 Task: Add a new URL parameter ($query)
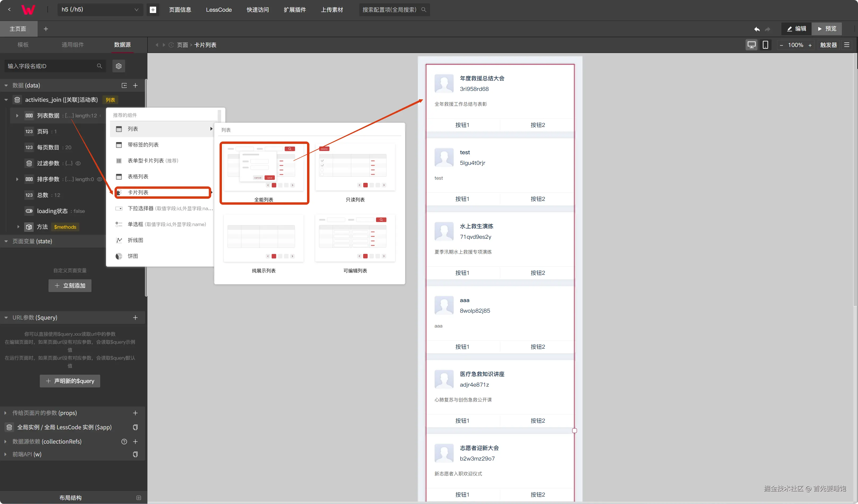pyautogui.click(x=135, y=317)
